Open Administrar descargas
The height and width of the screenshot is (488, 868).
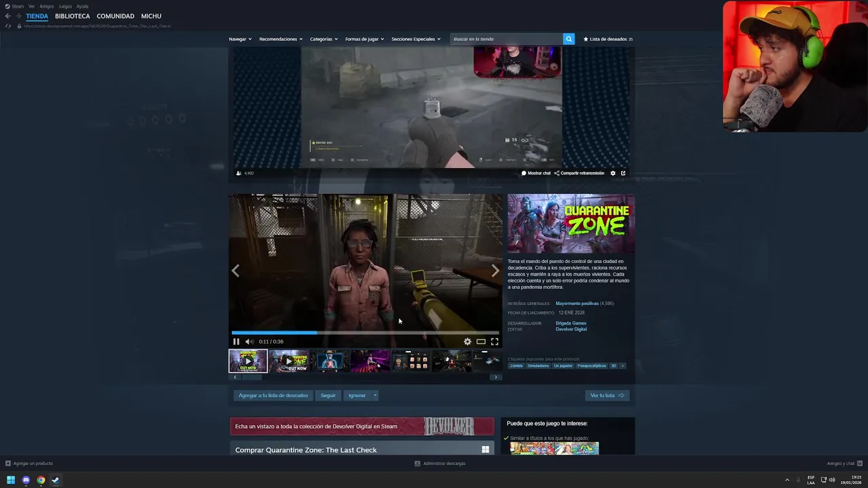pos(439,464)
